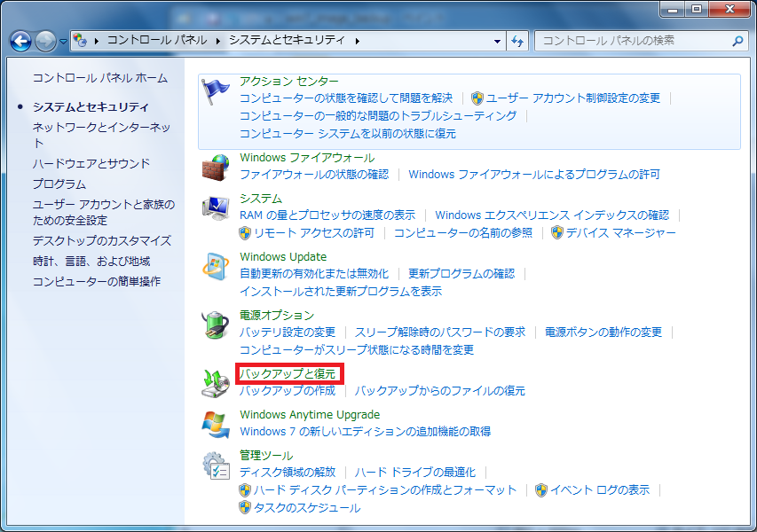The width and height of the screenshot is (757, 532).
Task: Click RAM の量とプロセッサの速度の表示 link
Action: [x=327, y=215]
